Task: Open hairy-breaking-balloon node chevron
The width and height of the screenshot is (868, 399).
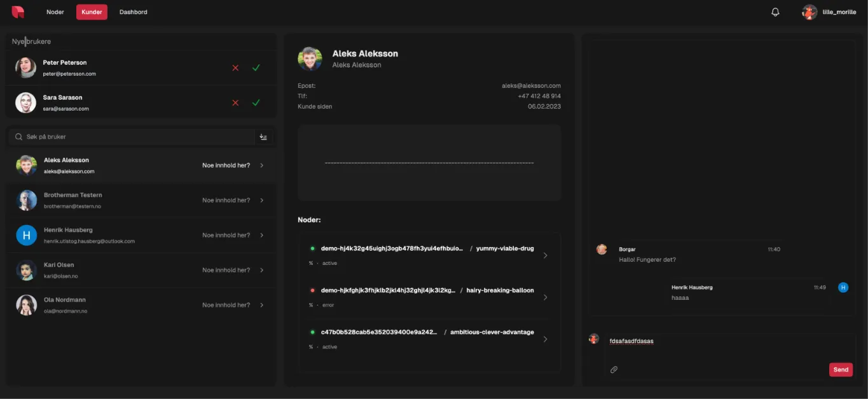Action: 545,297
